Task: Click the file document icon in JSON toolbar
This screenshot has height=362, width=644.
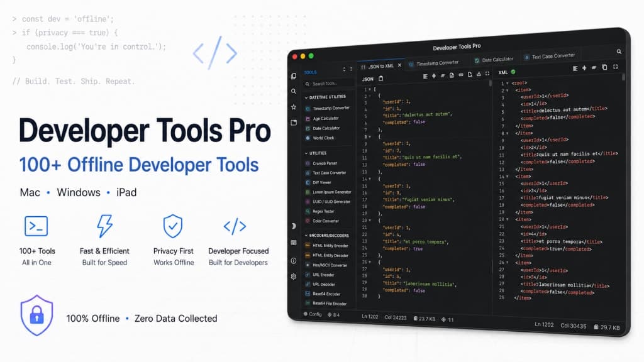Action: click(452, 75)
